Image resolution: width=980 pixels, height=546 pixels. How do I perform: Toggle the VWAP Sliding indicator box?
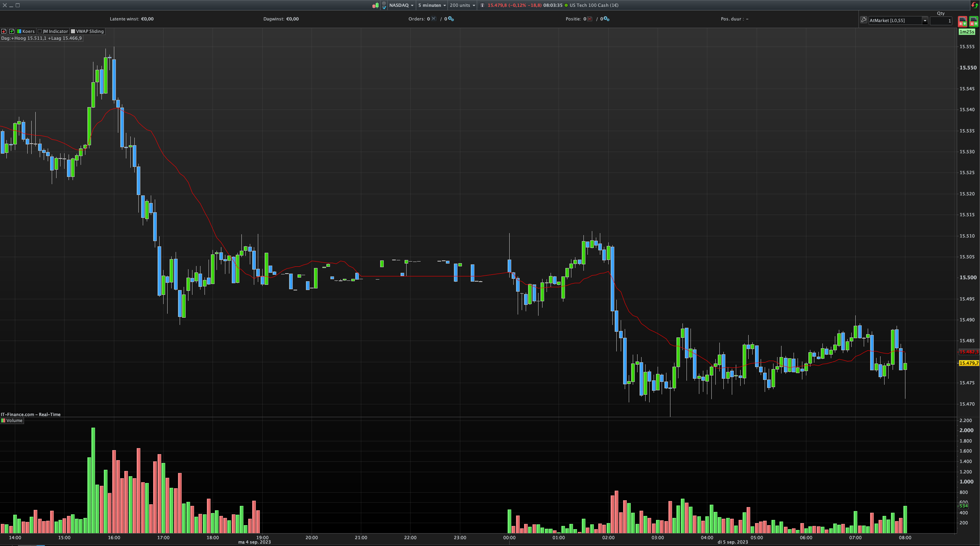[73, 31]
